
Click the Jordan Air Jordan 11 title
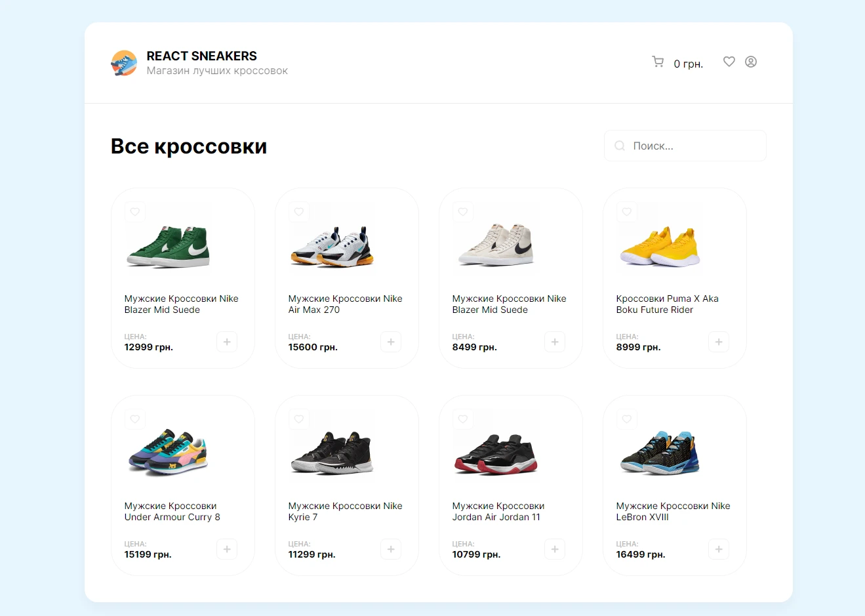point(498,512)
